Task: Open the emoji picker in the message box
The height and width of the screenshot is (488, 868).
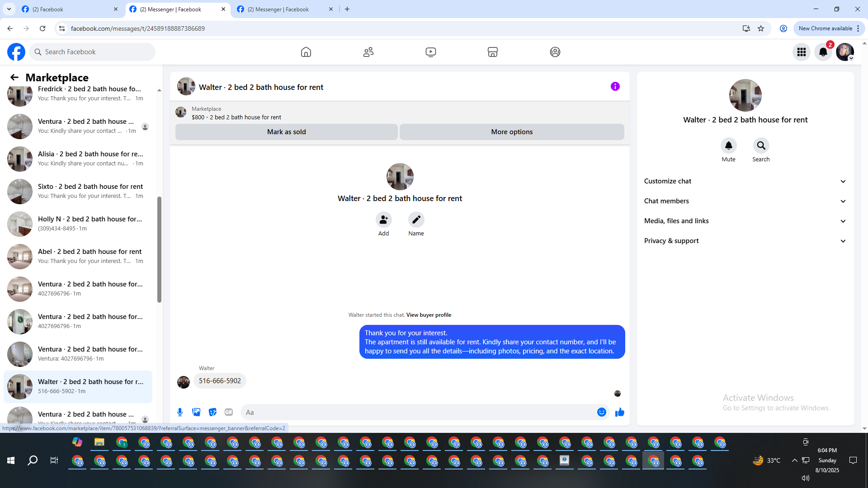Action: point(601,412)
